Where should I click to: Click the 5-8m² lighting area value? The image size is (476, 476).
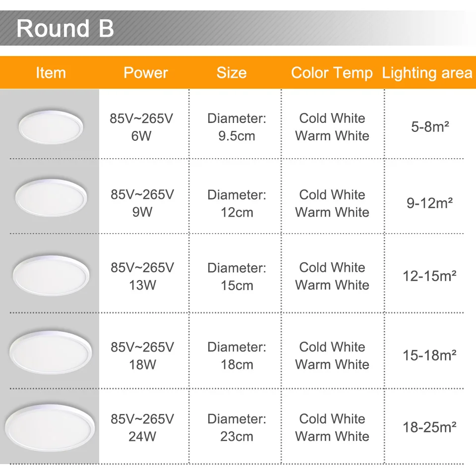tap(430, 127)
